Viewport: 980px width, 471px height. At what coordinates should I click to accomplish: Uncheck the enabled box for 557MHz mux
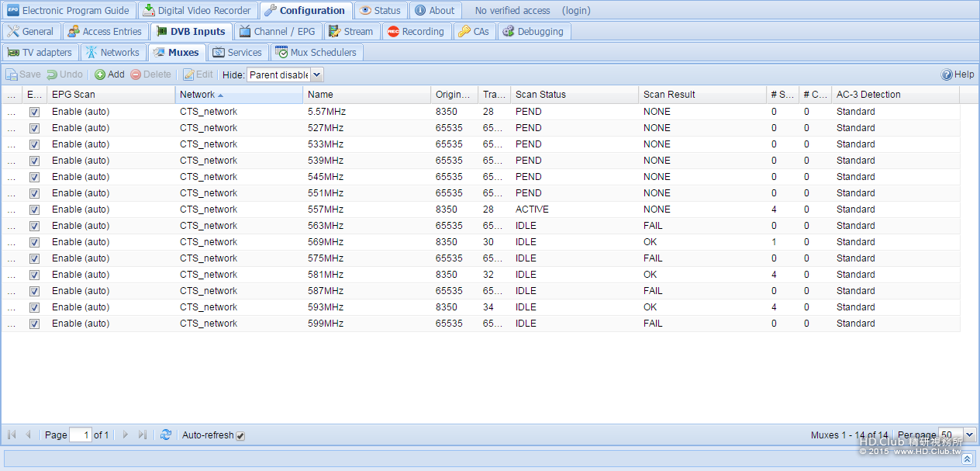34,210
